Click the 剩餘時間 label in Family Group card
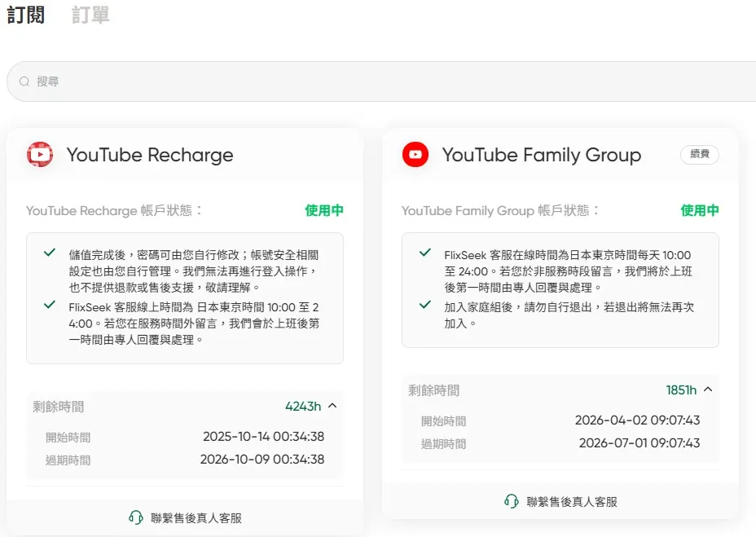Viewport: 756px width, 537px height. (x=434, y=390)
